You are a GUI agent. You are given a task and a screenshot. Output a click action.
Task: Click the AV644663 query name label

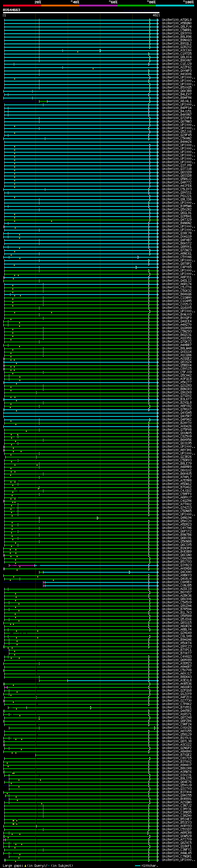tap(11, 10)
